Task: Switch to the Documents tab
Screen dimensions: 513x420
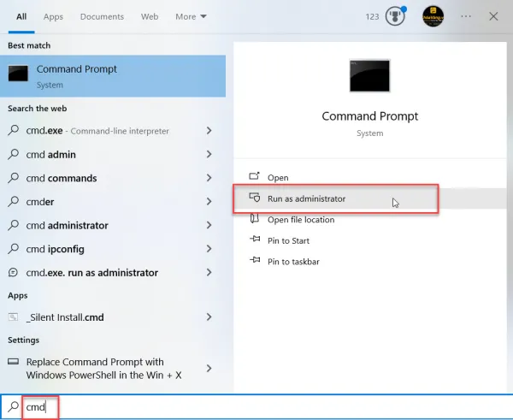Action: [102, 16]
